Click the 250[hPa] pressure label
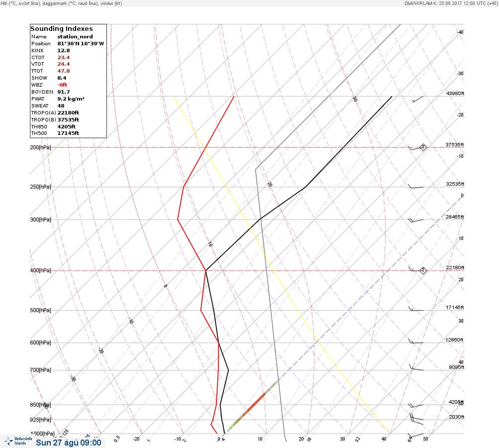Screen dimensions: 499x448 [40, 187]
